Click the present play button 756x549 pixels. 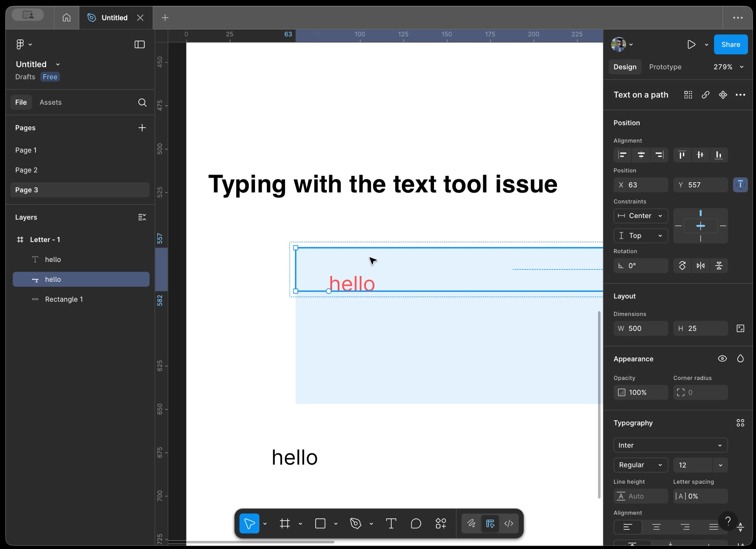point(691,45)
